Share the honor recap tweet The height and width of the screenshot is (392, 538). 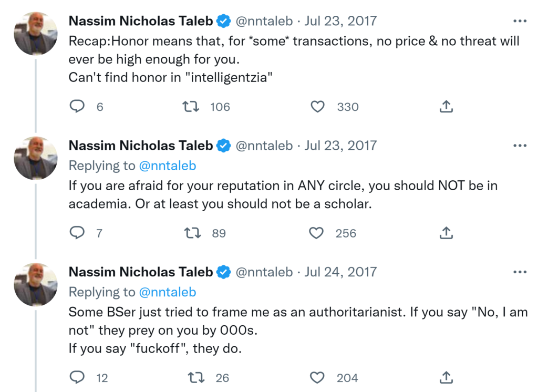(446, 107)
